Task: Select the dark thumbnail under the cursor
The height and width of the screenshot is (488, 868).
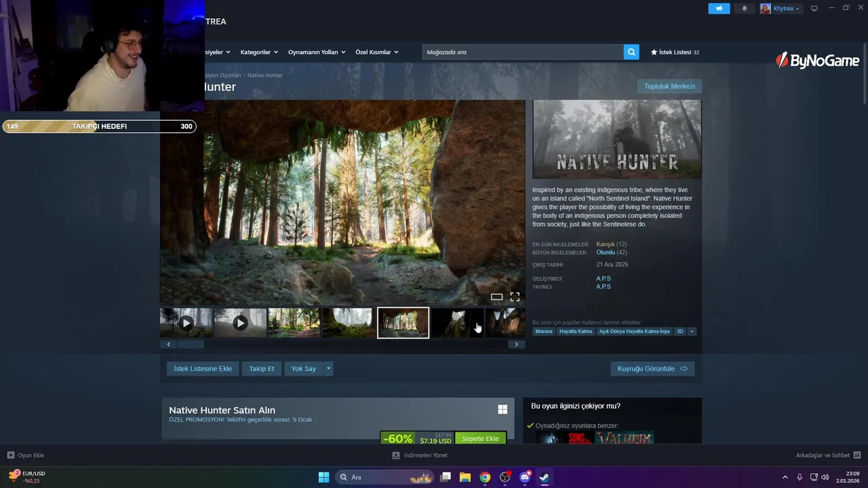Action: 458,323
